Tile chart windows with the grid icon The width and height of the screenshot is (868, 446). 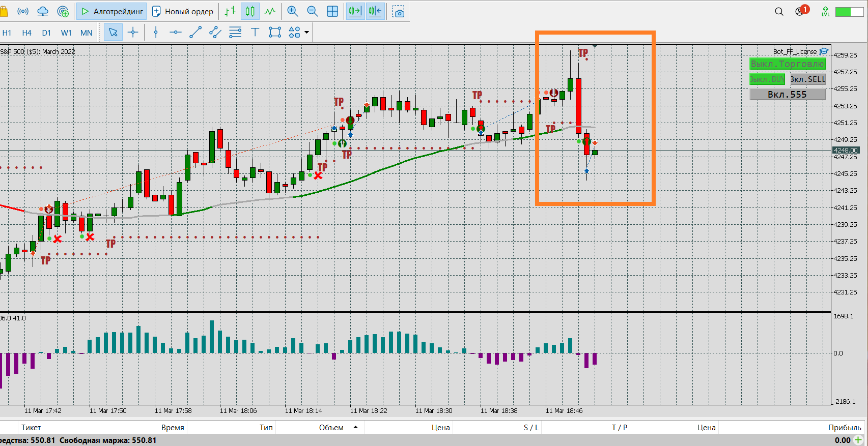[x=332, y=11]
